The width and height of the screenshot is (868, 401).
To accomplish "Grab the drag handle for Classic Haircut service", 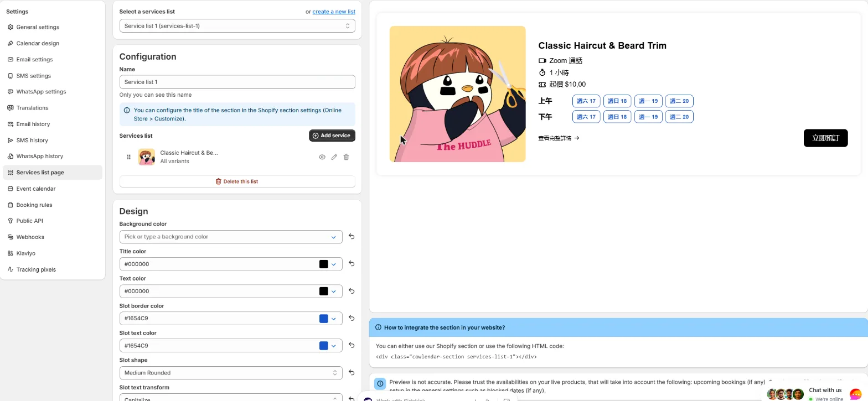I will 129,157.
